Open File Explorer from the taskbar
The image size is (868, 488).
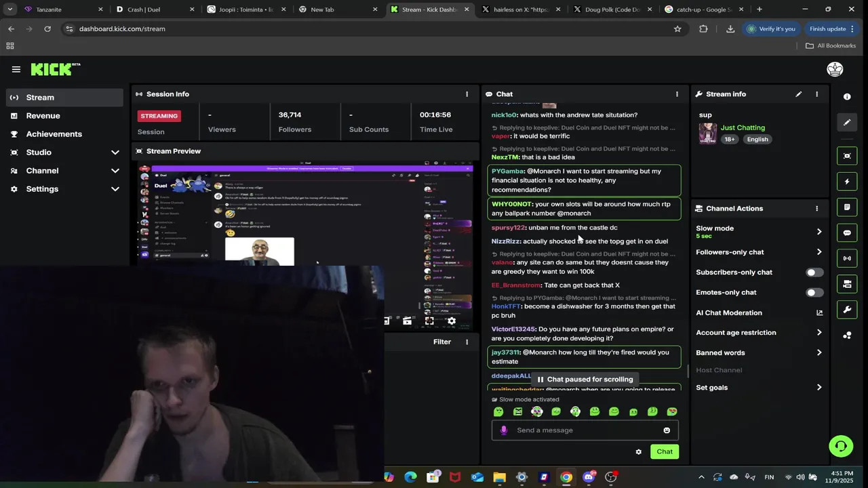[499, 477]
